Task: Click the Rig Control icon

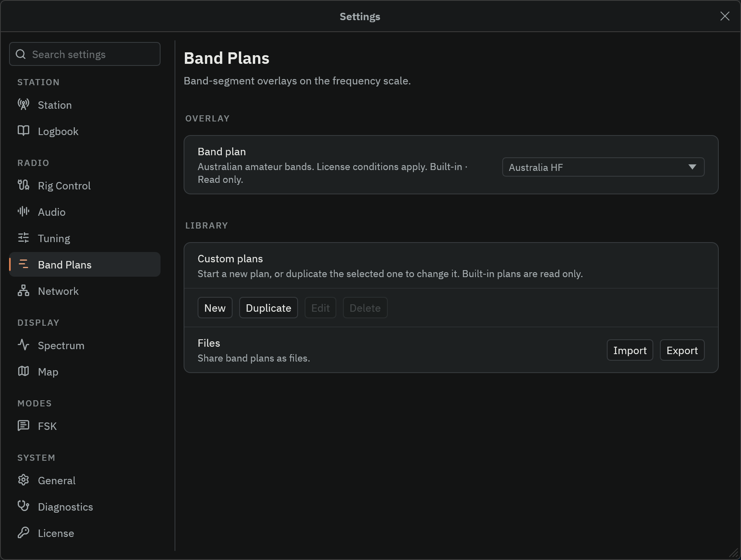Action: coord(23,185)
